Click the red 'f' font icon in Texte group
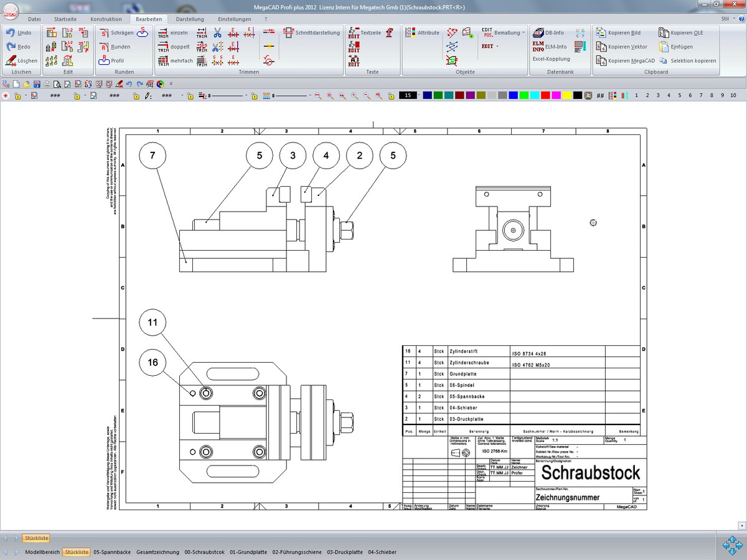 (390, 32)
